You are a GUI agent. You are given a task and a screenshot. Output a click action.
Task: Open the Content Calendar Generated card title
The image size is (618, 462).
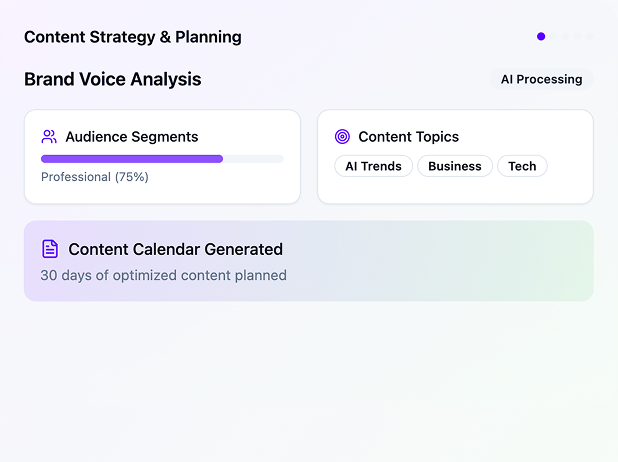[175, 249]
